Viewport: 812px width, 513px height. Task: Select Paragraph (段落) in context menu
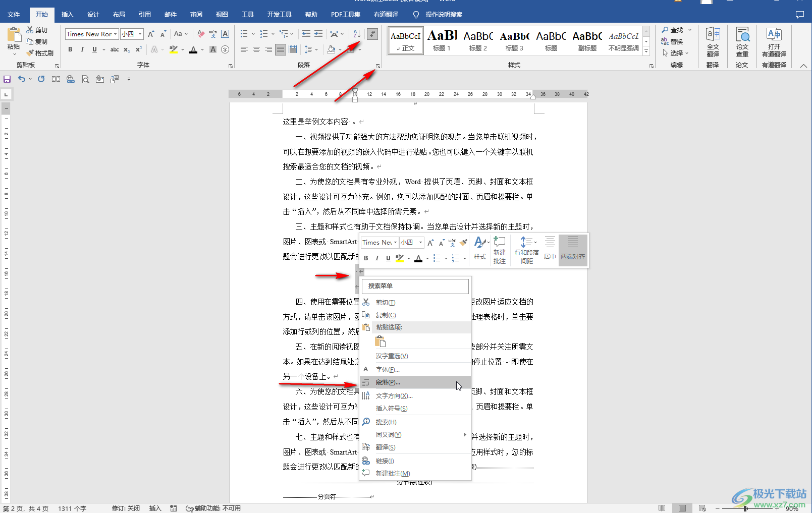416,382
